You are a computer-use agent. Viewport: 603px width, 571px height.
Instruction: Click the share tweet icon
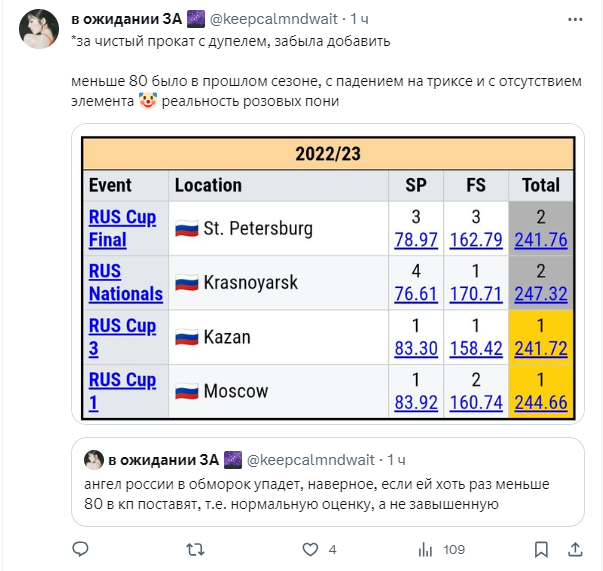[x=575, y=549]
